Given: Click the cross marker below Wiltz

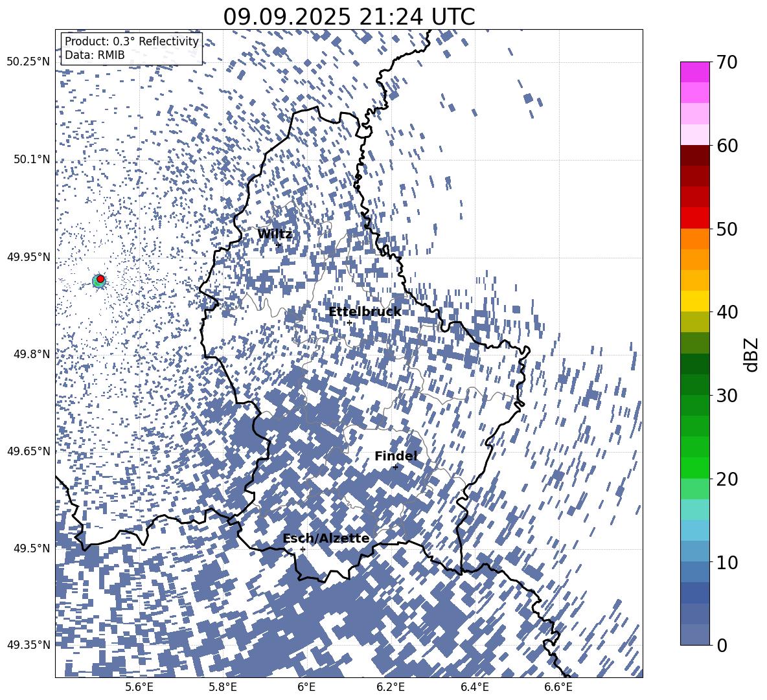Looking at the screenshot, I should [x=279, y=245].
